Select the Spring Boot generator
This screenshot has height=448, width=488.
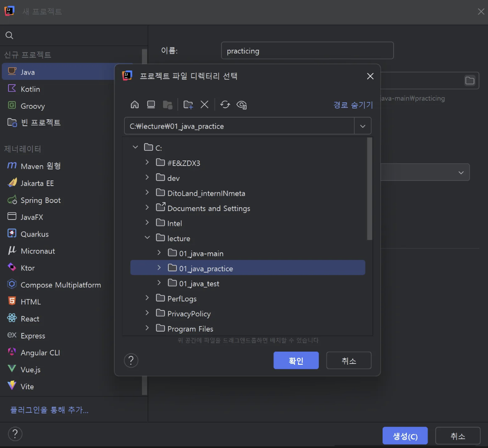[x=40, y=200]
